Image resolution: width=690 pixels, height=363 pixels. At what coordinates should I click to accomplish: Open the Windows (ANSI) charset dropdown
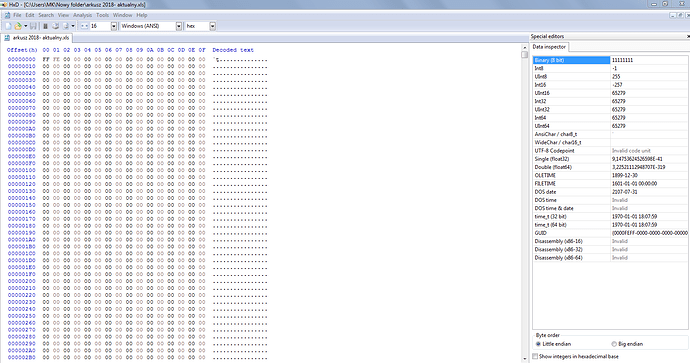(x=179, y=26)
